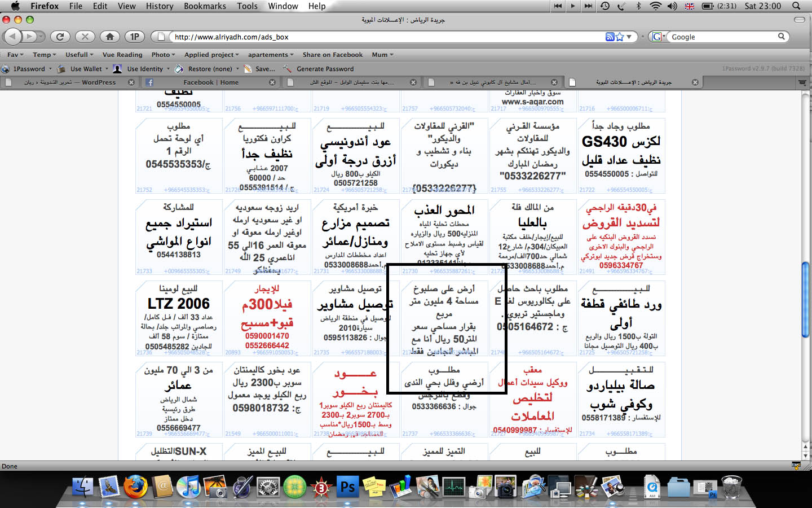
Task: Go to previous track in menu bar
Action: 558,6
